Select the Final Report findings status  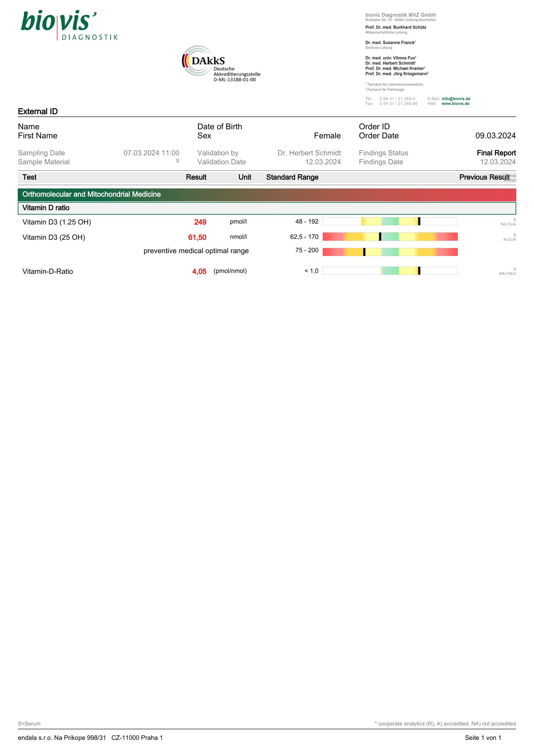tap(496, 153)
